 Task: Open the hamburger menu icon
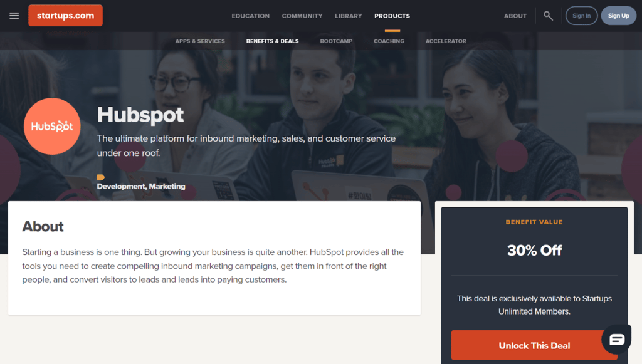click(14, 16)
